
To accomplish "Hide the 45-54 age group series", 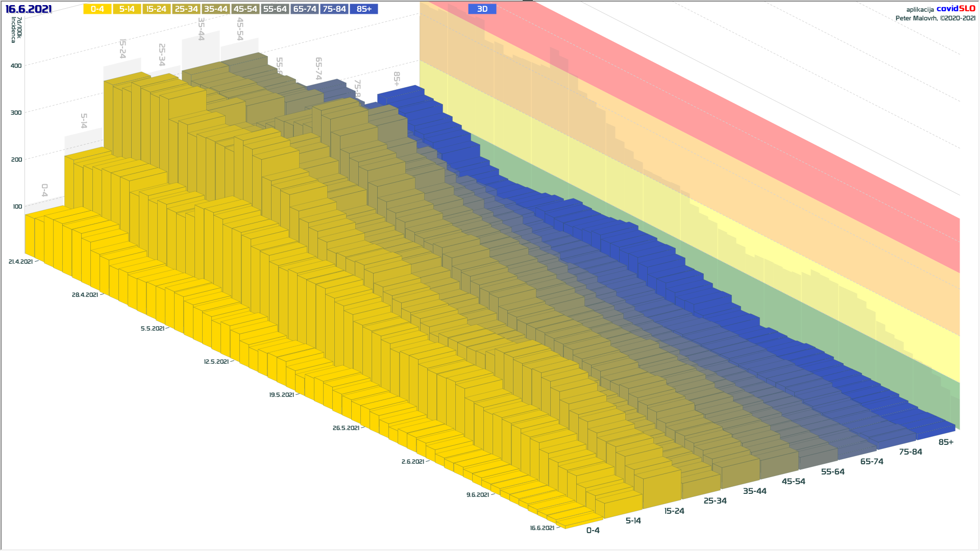I will click(x=245, y=9).
